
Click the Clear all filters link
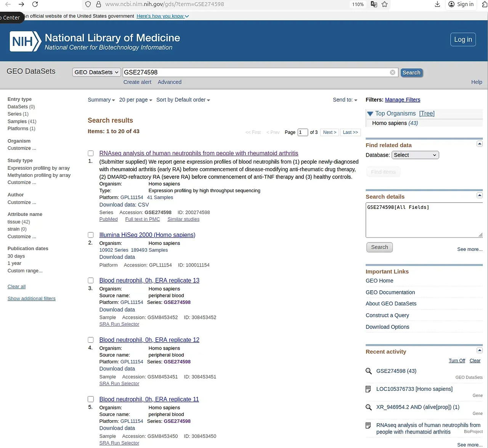click(16, 287)
